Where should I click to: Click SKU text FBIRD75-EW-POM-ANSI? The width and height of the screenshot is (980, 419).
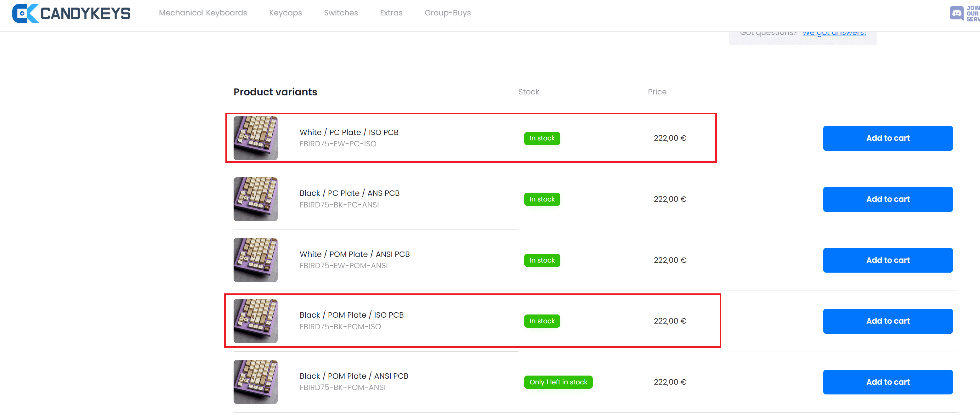point(343,266)
